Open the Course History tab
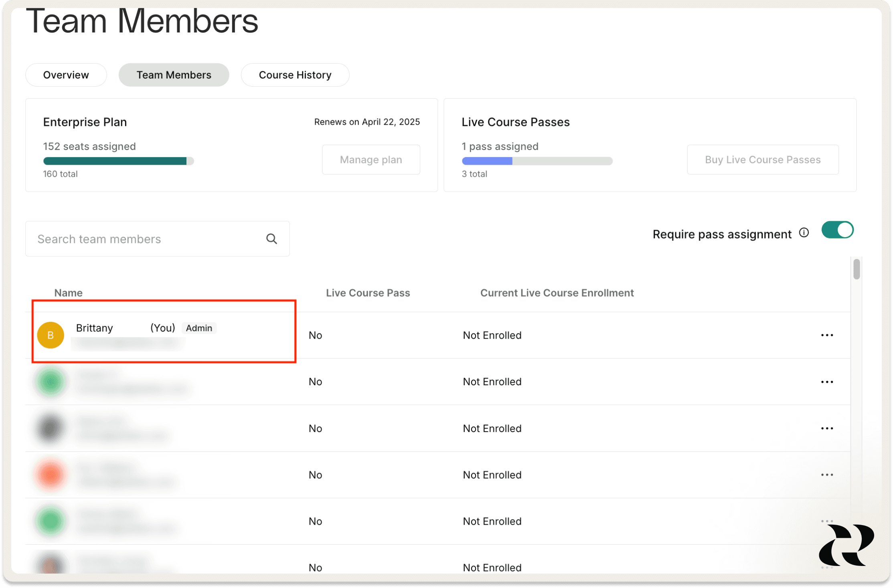 pyautogui.click(x=295, y=75)
